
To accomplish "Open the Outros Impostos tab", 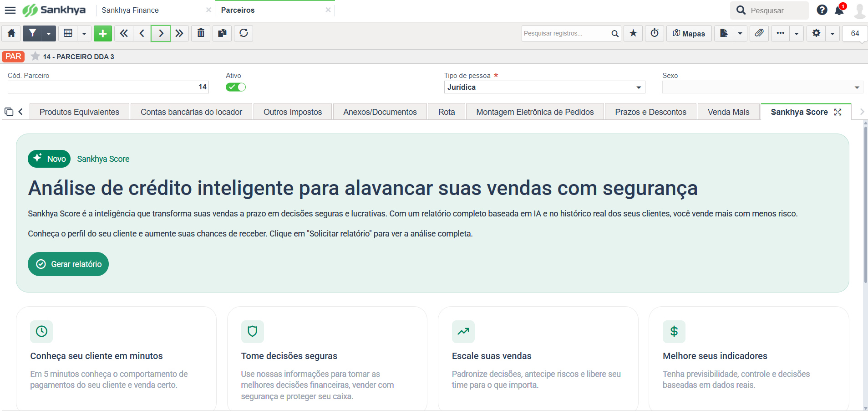I will tap(293, 112).
